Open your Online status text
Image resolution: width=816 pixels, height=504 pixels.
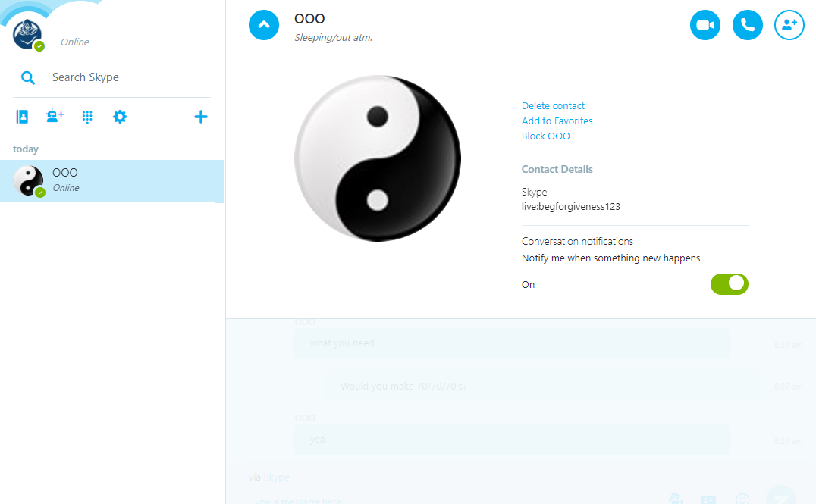74,42
